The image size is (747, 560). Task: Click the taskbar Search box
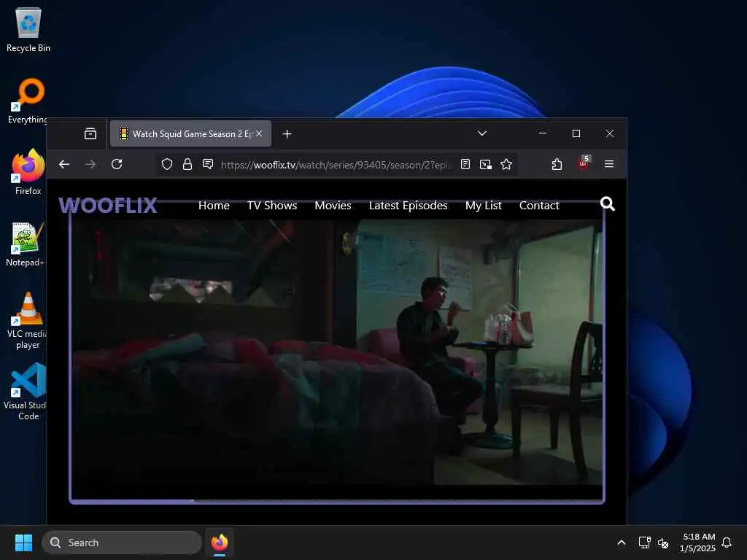point(122,542)
